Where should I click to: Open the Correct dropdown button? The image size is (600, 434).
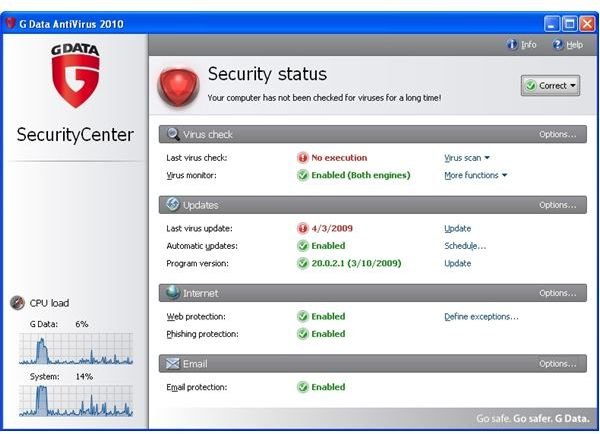550,85
